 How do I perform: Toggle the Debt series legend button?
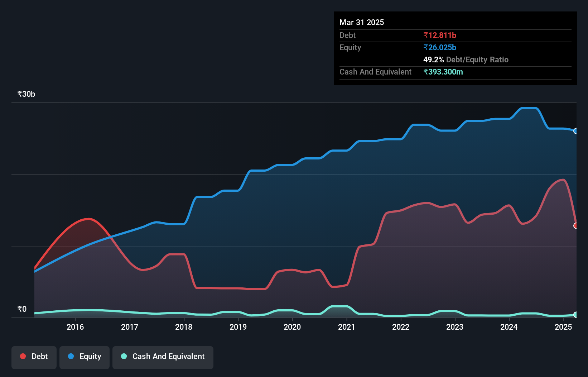point(34,357)
